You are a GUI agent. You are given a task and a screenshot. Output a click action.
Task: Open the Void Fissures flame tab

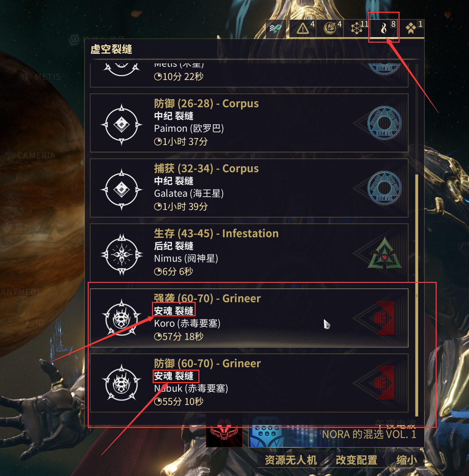pyautogui.click(x=384, y=28)
